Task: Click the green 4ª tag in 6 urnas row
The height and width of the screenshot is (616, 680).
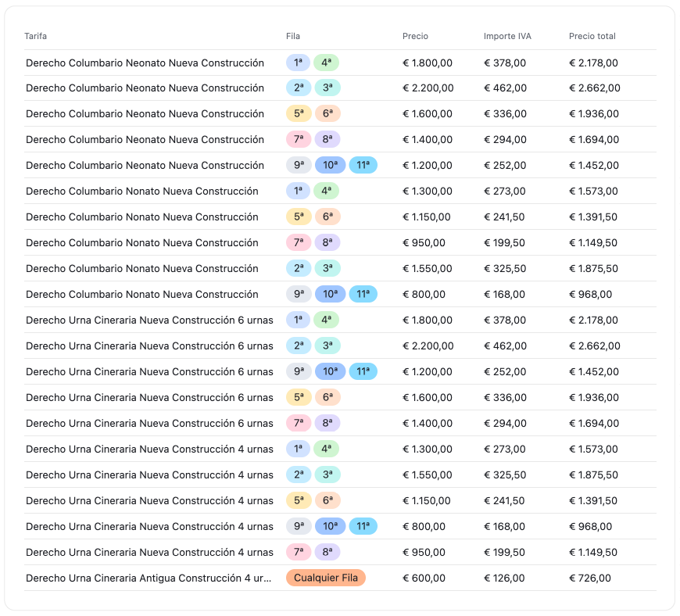Action: [326, 320]
